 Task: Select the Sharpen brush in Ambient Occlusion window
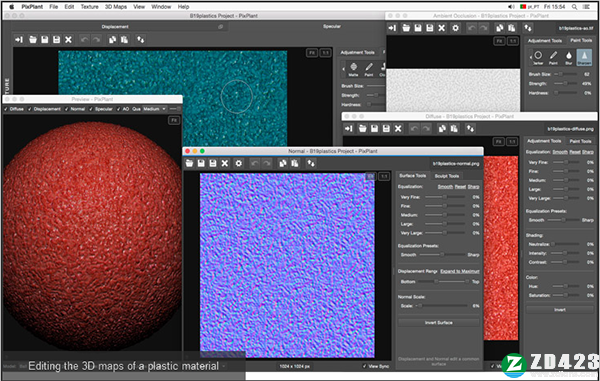[584, 57]
